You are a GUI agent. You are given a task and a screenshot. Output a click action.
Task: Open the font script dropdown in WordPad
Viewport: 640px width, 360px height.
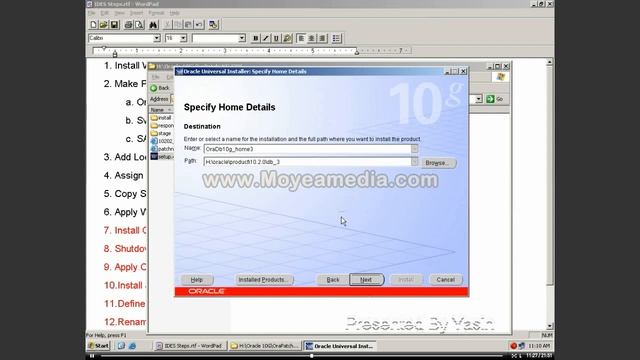click(242, 38)
